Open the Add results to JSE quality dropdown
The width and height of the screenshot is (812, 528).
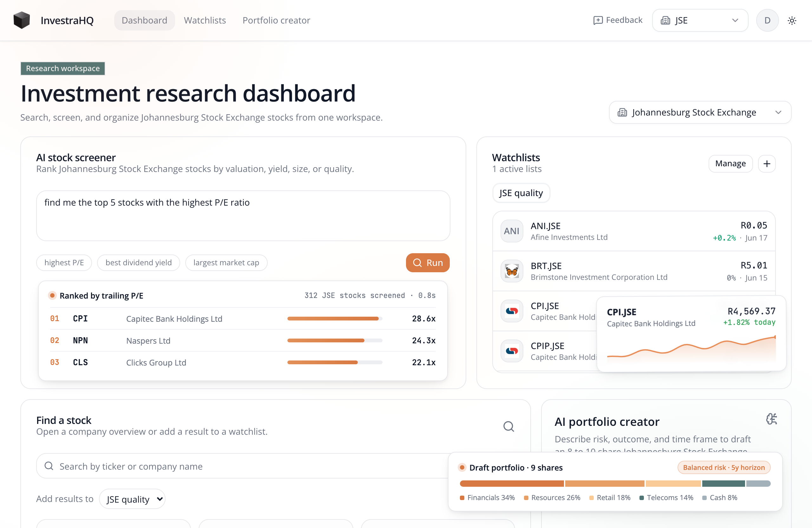click(132, 499)
